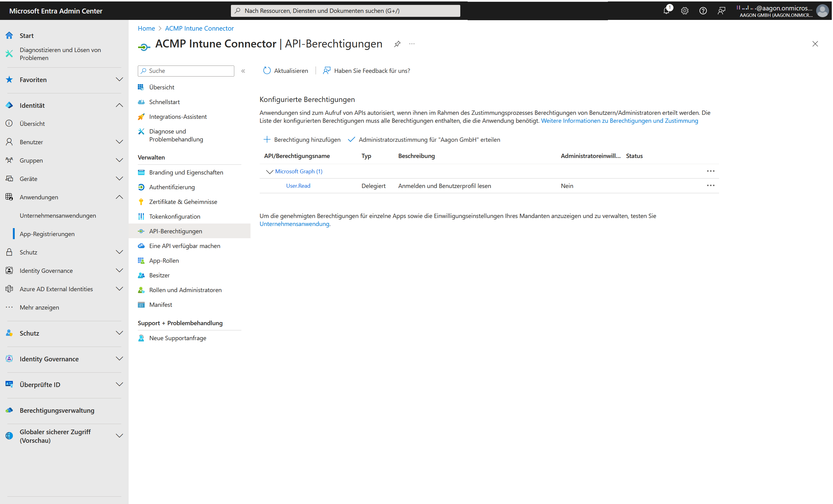The image size is (833, 504).
Task: Open the Übersicht item under Identität
Action: [32, 124]
